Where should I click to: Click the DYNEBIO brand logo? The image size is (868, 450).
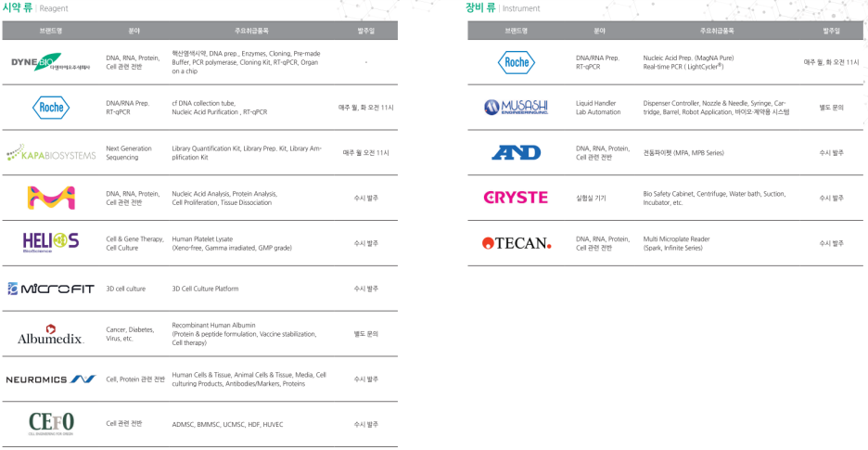coord(51,62)
